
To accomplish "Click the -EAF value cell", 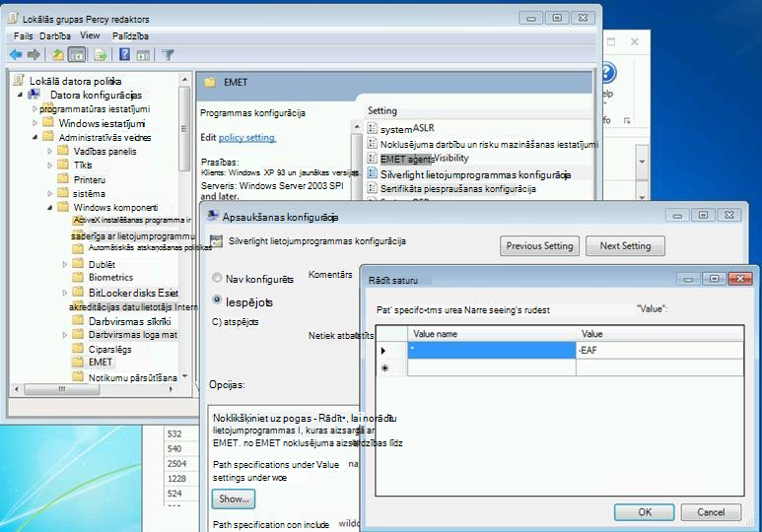I will [x=659, y=350].
